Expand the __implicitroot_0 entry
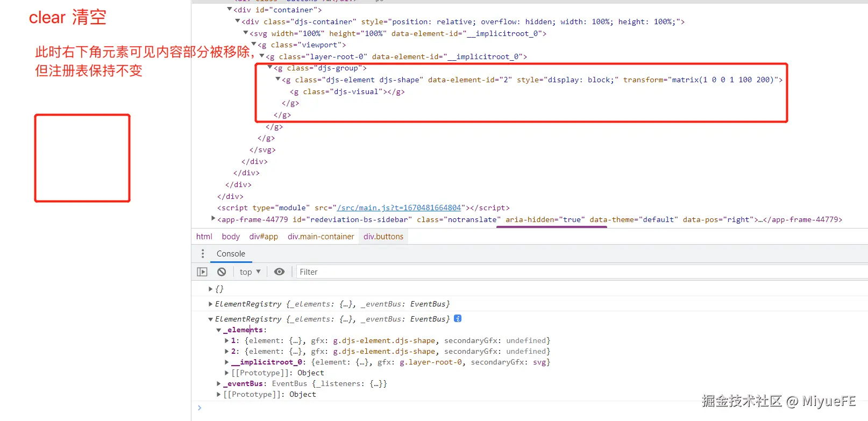The image size is (868, 421). point(226,362)
